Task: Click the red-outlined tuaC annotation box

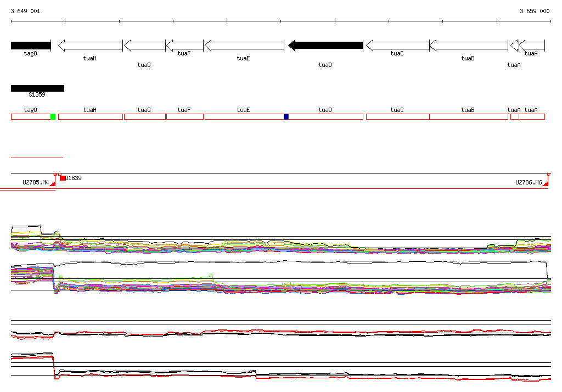Action: tap(397, 116)
